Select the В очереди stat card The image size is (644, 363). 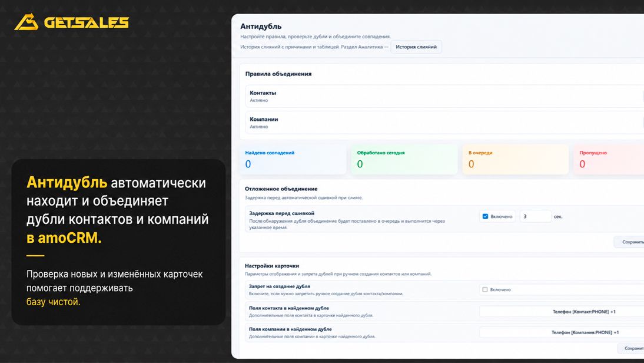coord(516,159)
